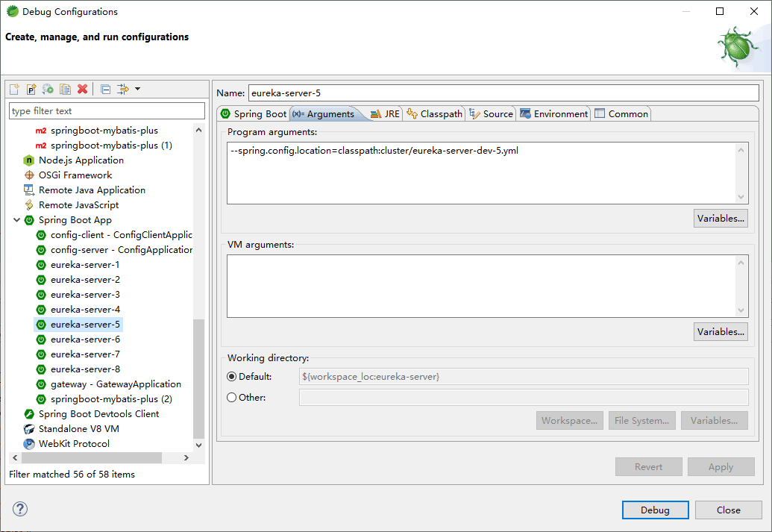The width and height of the screenshot is (772, 532).
Task: Delete the selected launch configuration
Action: click(82, 89)
